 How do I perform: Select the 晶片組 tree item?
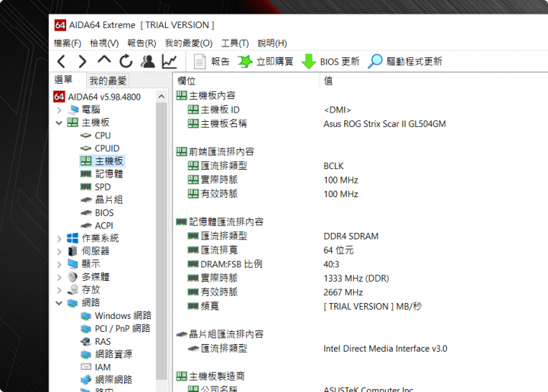[x=102, y=200]
